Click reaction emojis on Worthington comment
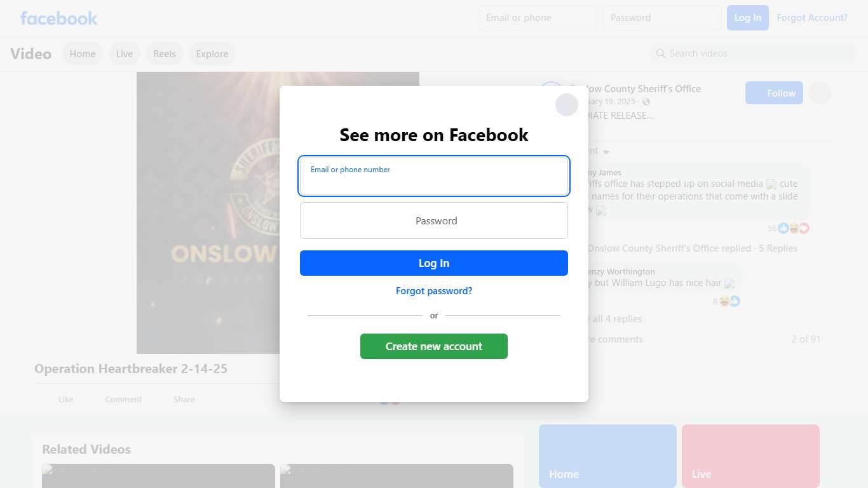This screenshot has width=868, height=488. tap(729, 301)
